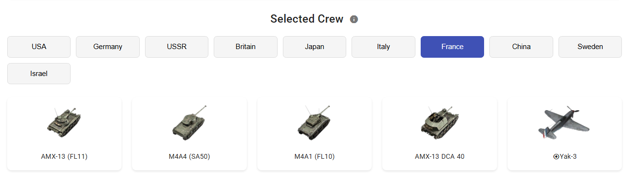This screenshot has height=178, width=644.
Task: Select the M4A4 (SA50) tank image
Action: point(189,120)
